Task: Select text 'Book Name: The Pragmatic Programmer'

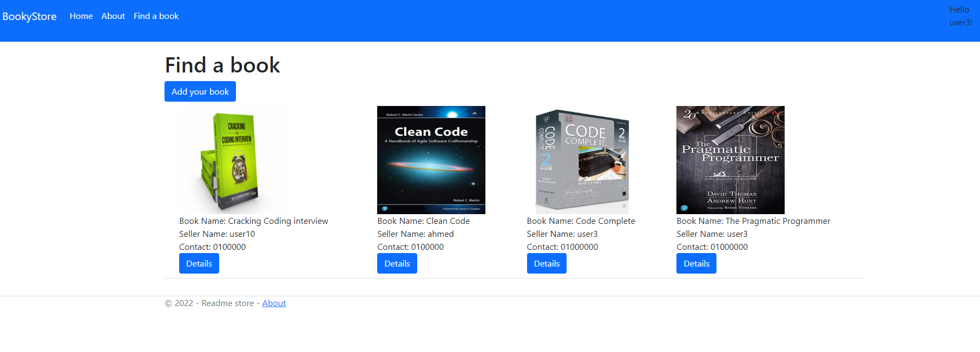Action: [753, 221]
